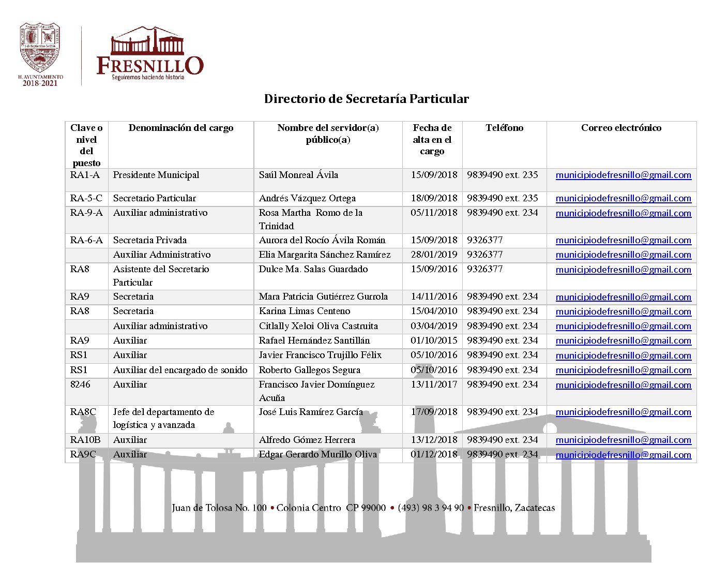Click the Juan de Tolosa footer address
The height and width of the screenshot is (563, 728).
click(363, 508)
